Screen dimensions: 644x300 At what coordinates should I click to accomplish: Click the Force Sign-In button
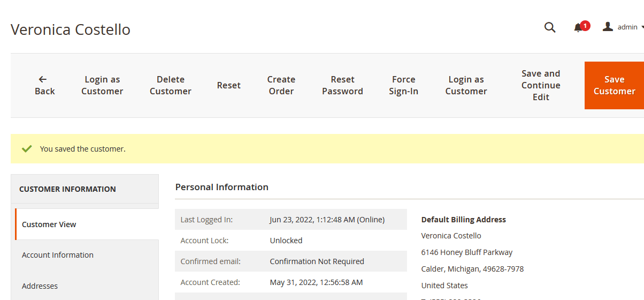(403, 85)
